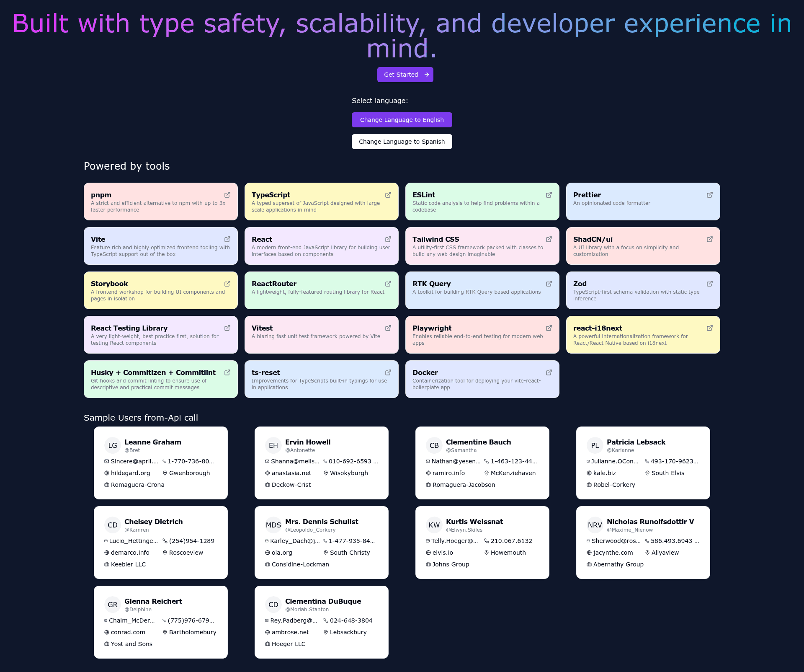804x672 pixels.
Task: Click the Powered by tools heading
Action: point(127,166)
